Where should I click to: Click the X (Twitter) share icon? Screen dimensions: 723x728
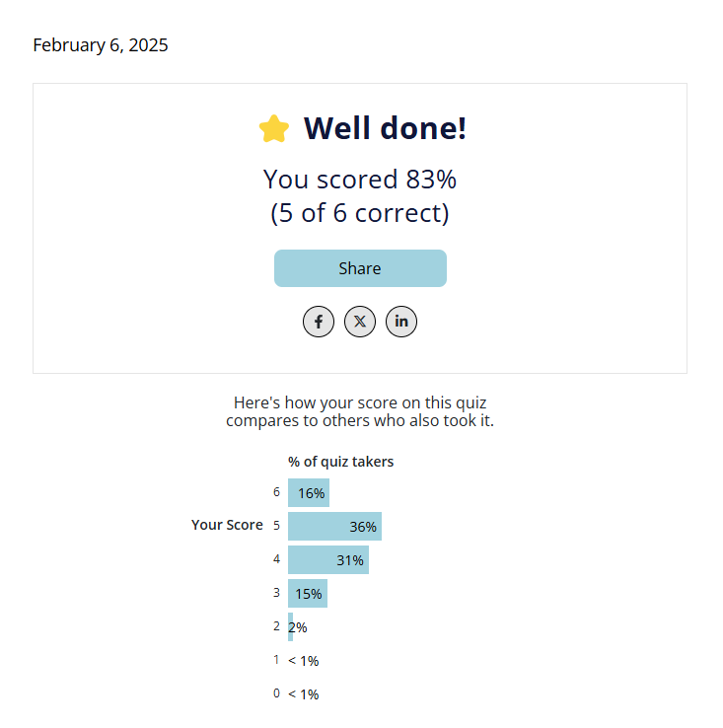(x=360, y=322)
